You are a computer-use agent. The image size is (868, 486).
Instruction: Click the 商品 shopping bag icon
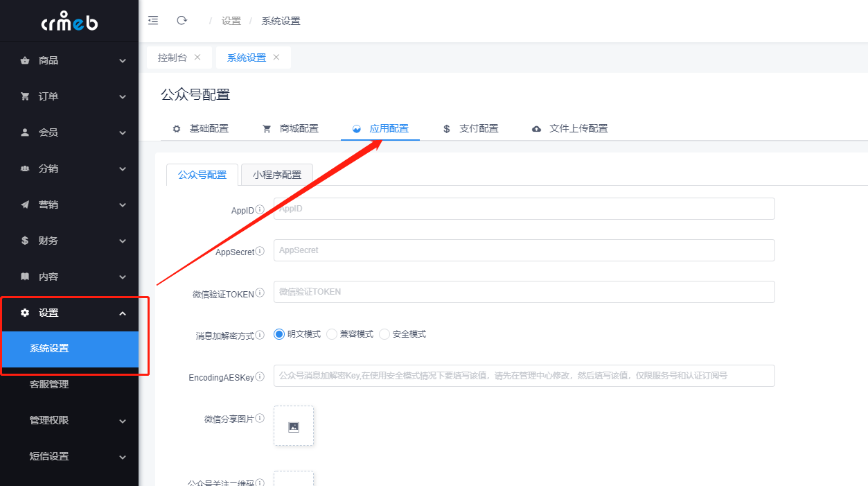pyautogui.click(x=25, y=60)
